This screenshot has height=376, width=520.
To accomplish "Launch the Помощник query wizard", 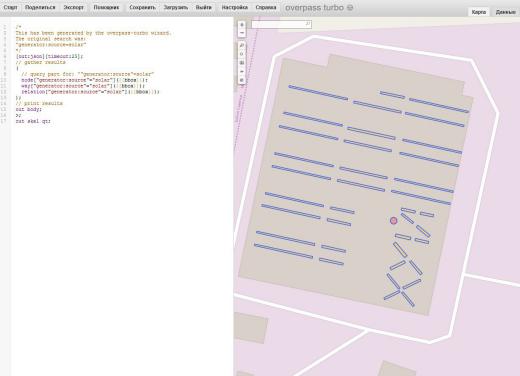I will tap(106, 7).
